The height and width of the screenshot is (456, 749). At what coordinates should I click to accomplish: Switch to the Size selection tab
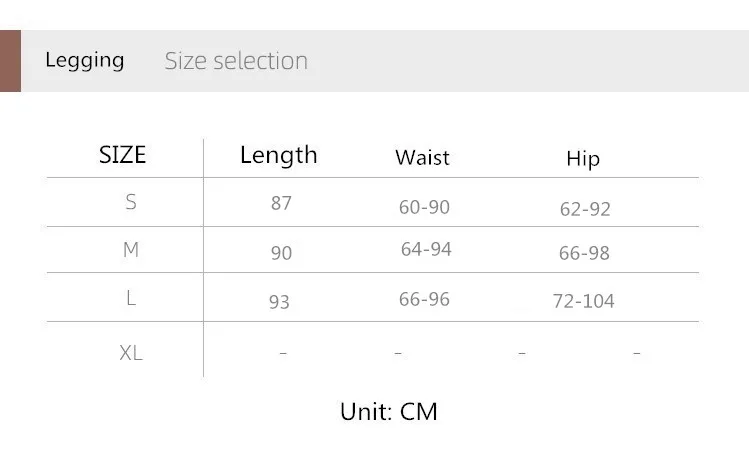point(236,61)
